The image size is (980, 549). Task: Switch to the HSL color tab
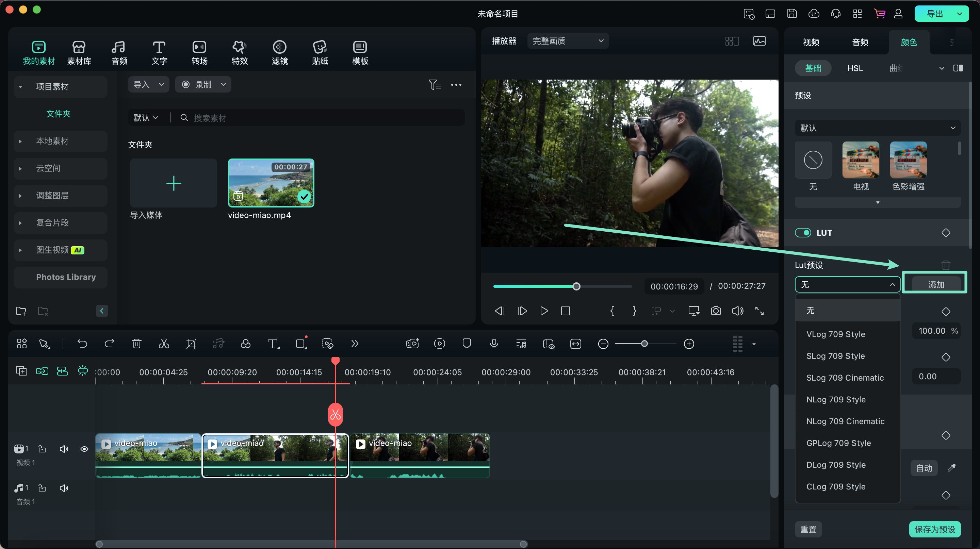pyautogui.click(x=855, y=67)
